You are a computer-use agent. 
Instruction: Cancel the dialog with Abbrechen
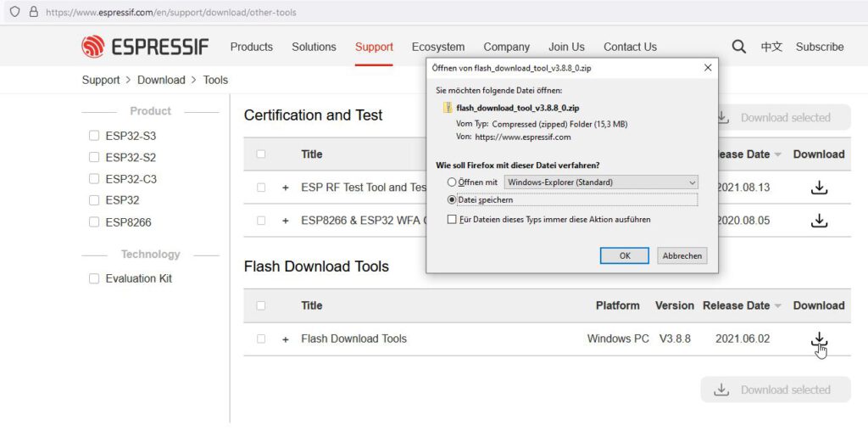click(682, 255)
